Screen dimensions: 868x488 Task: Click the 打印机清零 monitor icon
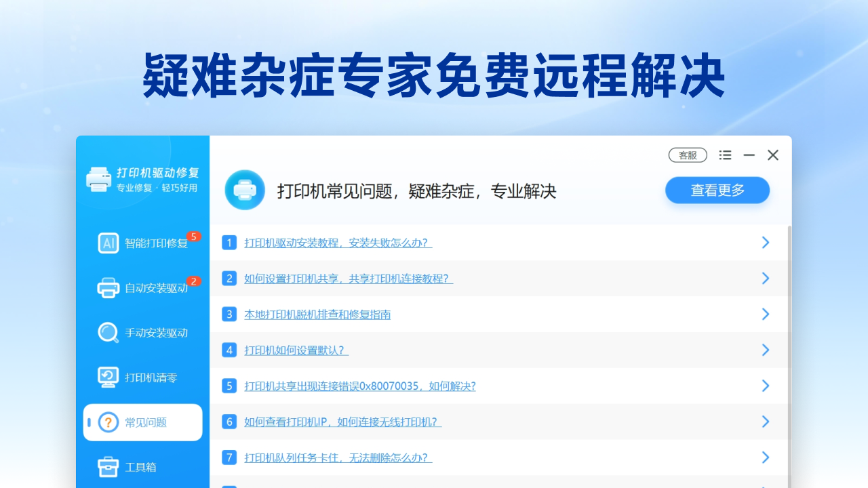[108, 377]
